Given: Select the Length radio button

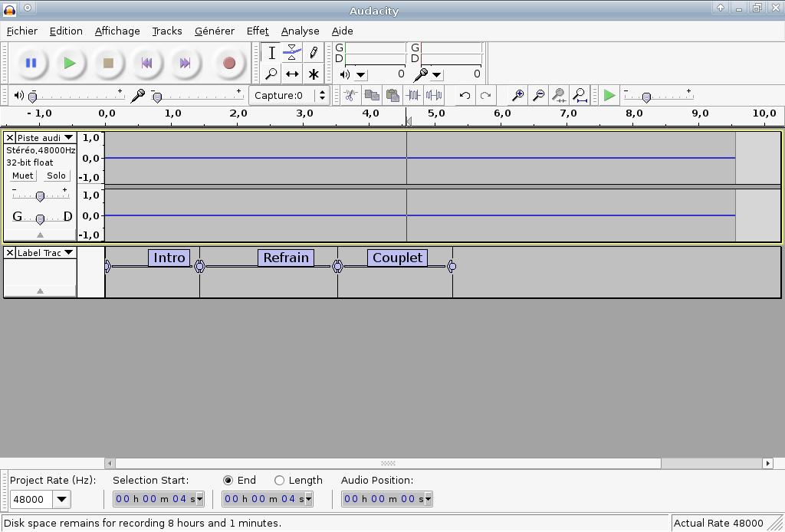Looking at the screenshot, I should pyautogui.click(x=279, y=480).
